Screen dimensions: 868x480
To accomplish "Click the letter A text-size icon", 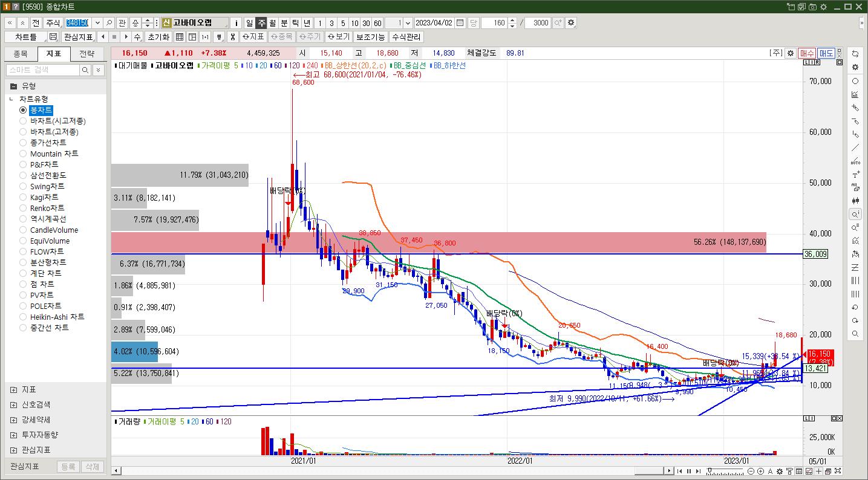I will pyautogui.click(x=770, y=471).
